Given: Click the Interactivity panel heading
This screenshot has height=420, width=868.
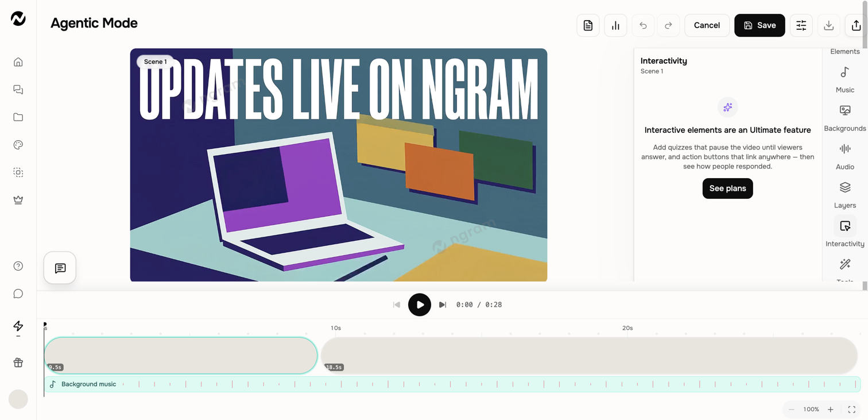Looking at the screenshot, I should point(664,61).
